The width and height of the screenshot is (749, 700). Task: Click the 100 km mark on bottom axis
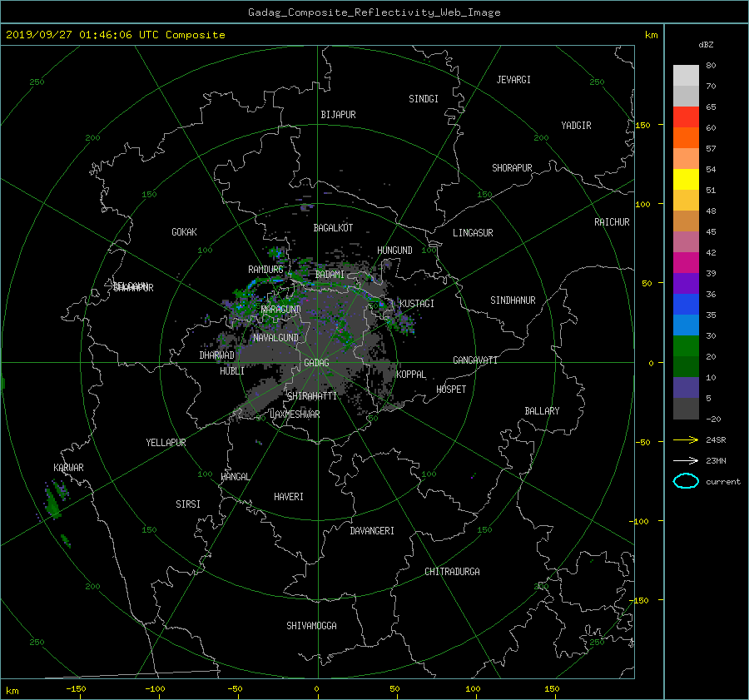473,688
